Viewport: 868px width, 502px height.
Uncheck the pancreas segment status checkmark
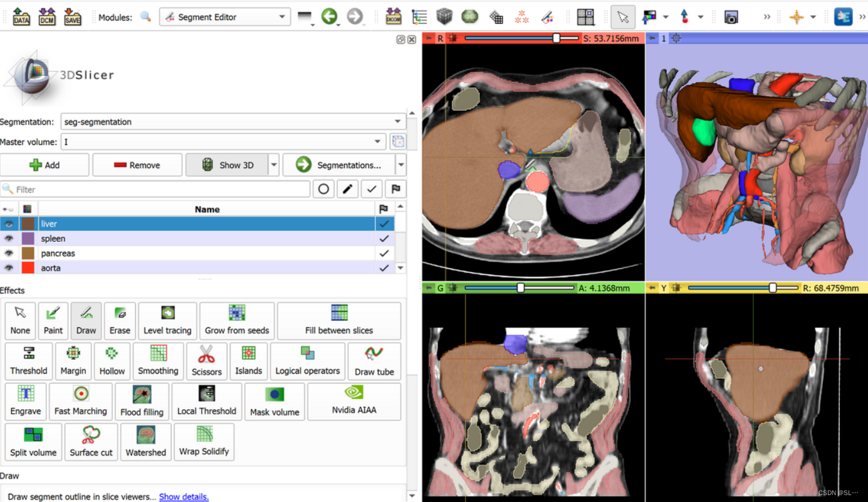pyautogui.click(x=384, y=253)
